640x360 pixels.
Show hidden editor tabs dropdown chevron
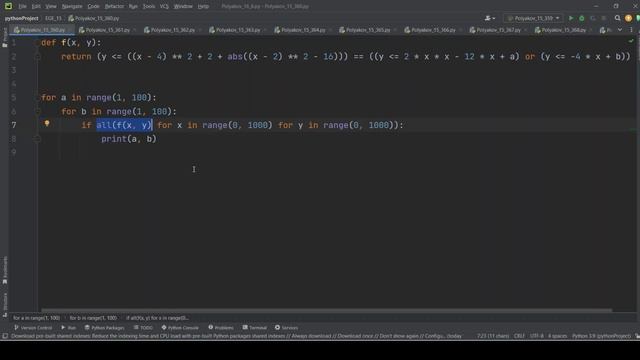coord(620,30)
